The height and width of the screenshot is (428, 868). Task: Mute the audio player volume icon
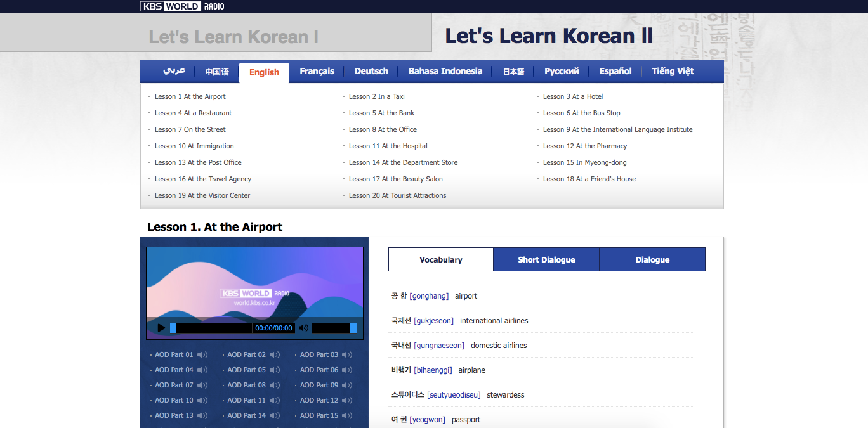[303, 328]
